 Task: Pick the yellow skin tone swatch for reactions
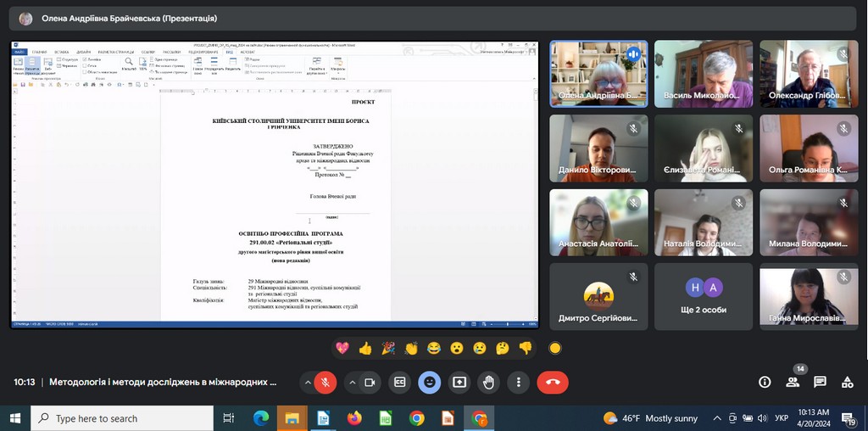555,348
